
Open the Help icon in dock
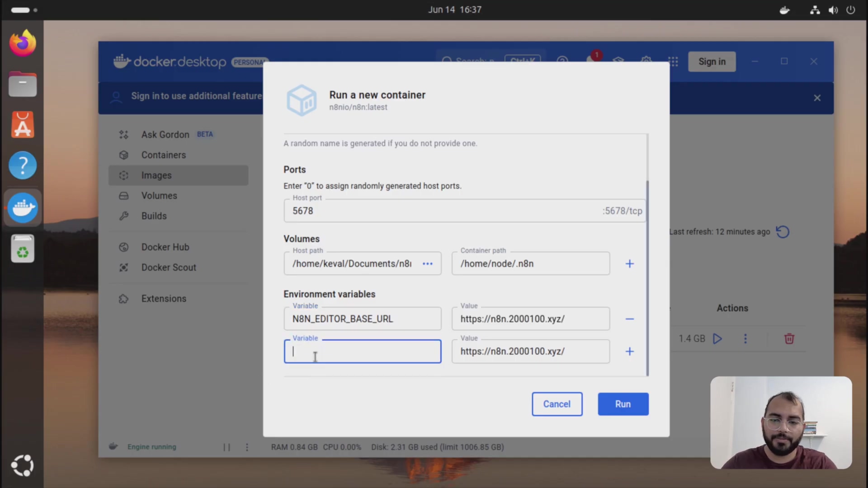[23, 165]
